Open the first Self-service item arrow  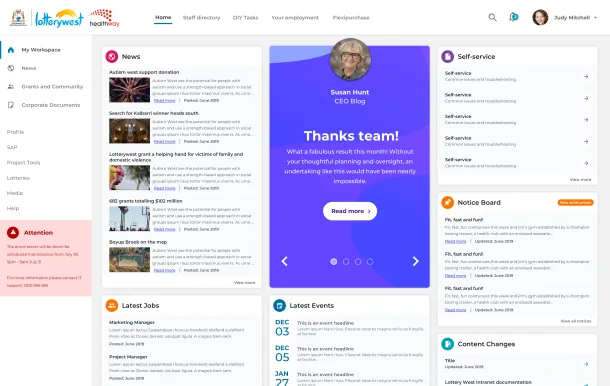586,77
